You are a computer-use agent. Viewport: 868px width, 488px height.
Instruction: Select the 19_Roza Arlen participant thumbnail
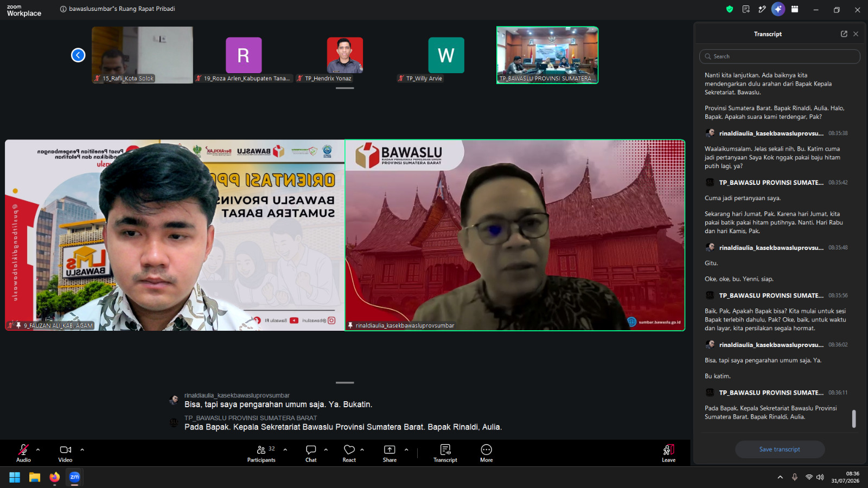244,55
